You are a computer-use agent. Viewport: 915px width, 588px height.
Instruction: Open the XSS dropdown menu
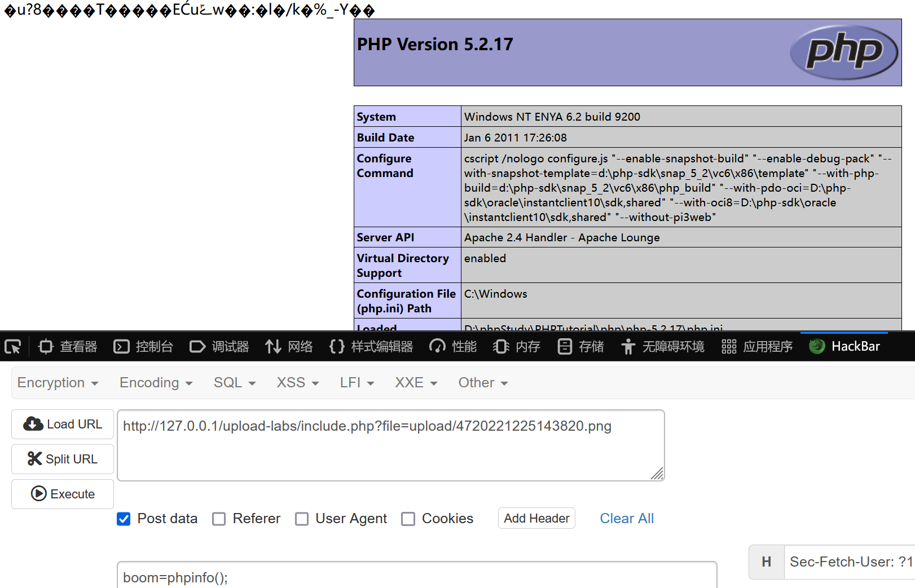click(298, 383)
